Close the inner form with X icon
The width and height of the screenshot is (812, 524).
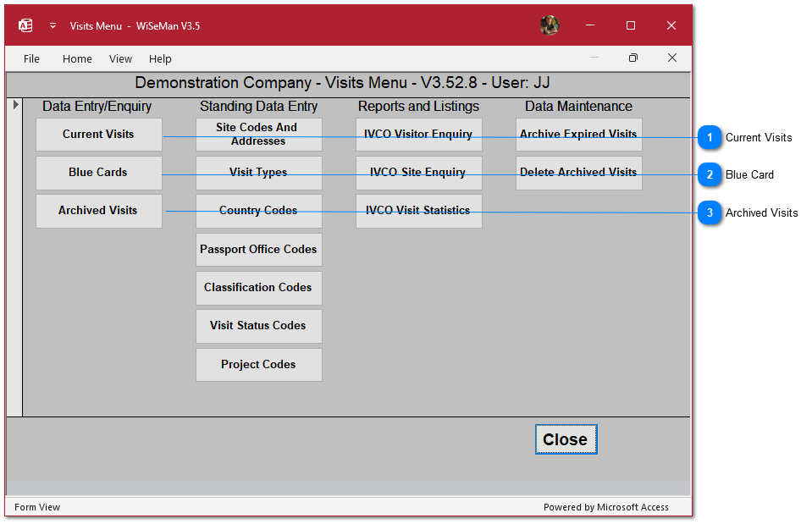tap(671, 58)
